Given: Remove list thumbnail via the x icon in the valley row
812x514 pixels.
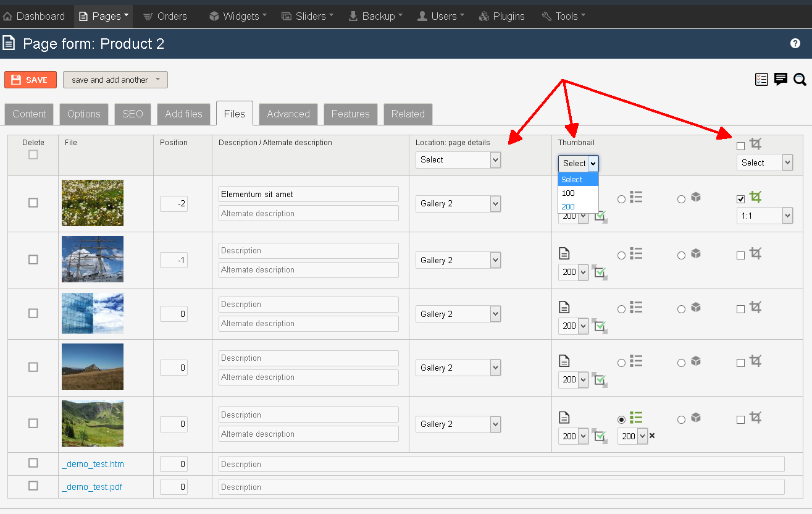Looking at the screenshot, I should tap(652, 436).
